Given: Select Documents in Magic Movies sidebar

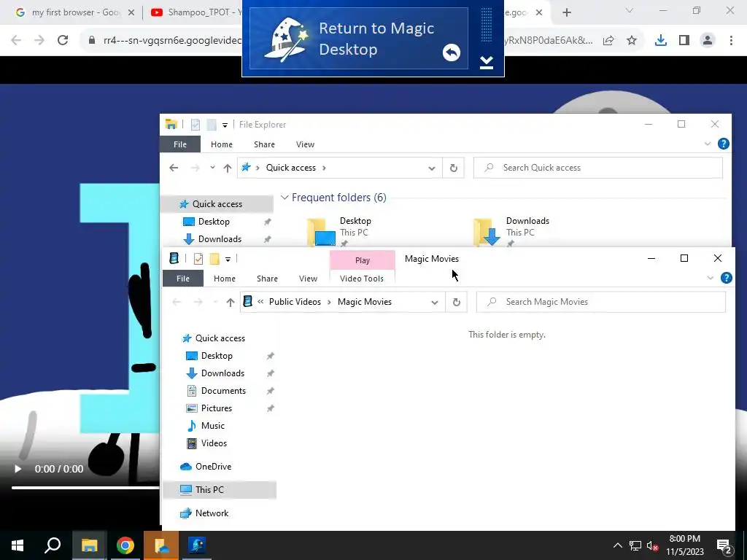Looking at the screenshot, I should 223,391.
